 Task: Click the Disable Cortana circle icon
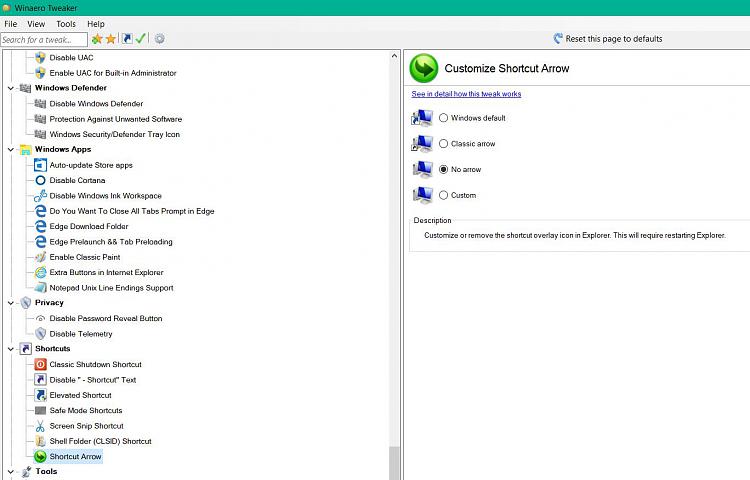[x=40, y=180]
